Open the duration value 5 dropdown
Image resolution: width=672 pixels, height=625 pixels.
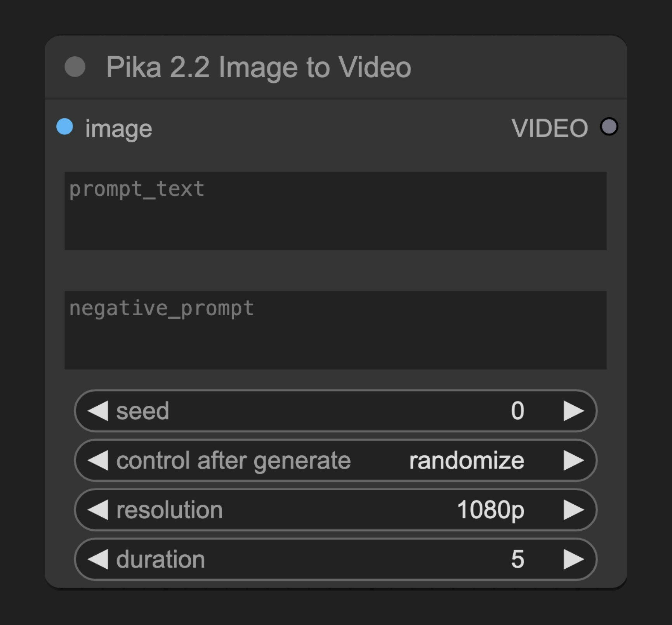tap(517, 559)
